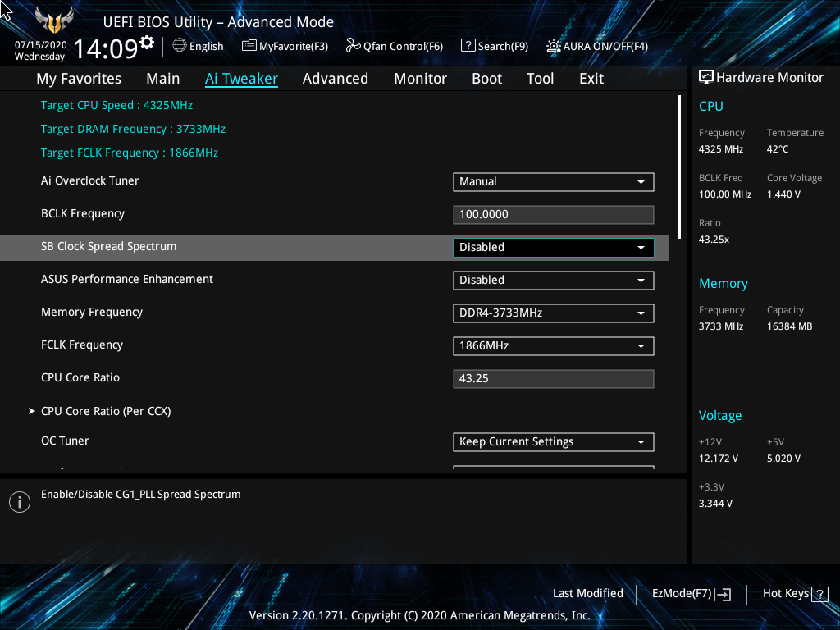Switch to the Main tab
Viewport: 840px width, 630px height.
pos(163,79)
